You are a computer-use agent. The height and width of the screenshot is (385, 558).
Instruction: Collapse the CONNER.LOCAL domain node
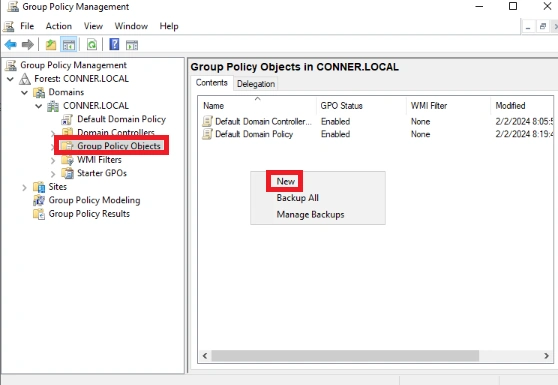[x=39, y=106]
